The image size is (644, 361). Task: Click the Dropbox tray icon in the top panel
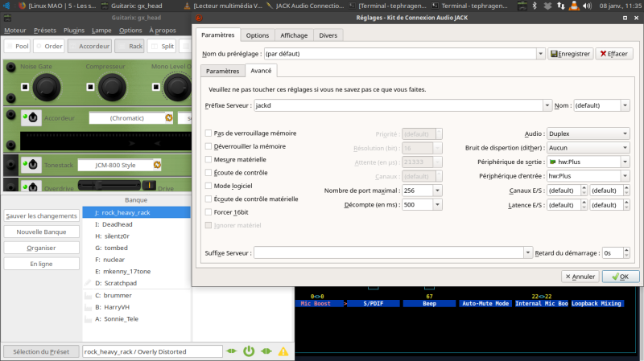(x=547, y=6)
